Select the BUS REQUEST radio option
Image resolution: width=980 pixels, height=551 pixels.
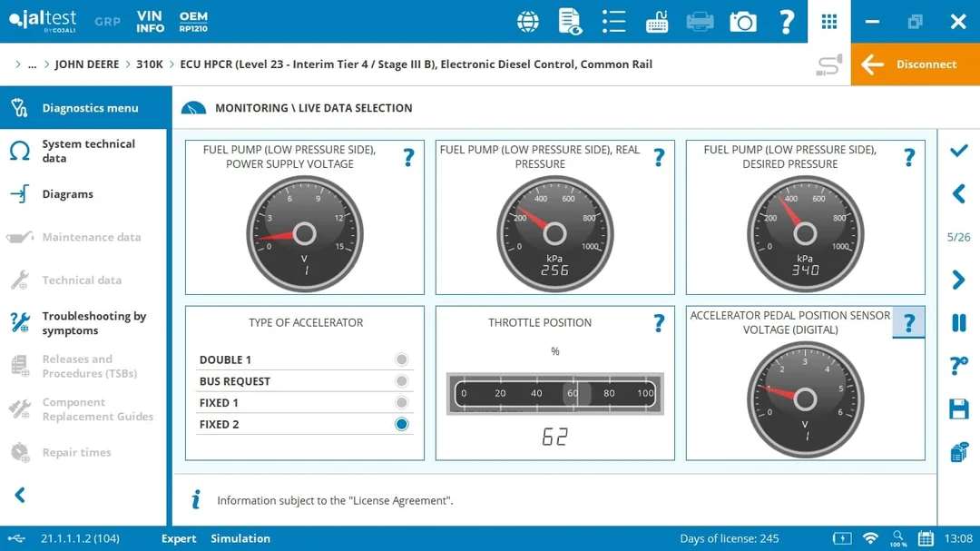pyautogui.click(x=401, y=381)
